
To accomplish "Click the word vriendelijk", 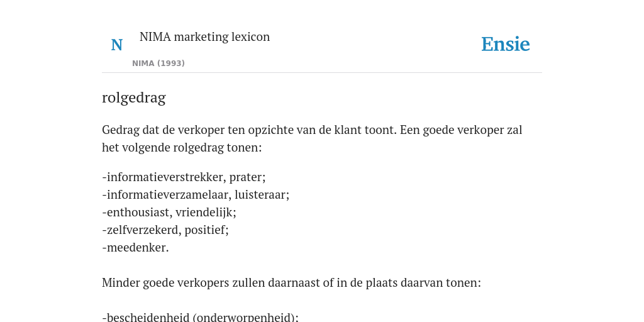I will tap(206, 213).
